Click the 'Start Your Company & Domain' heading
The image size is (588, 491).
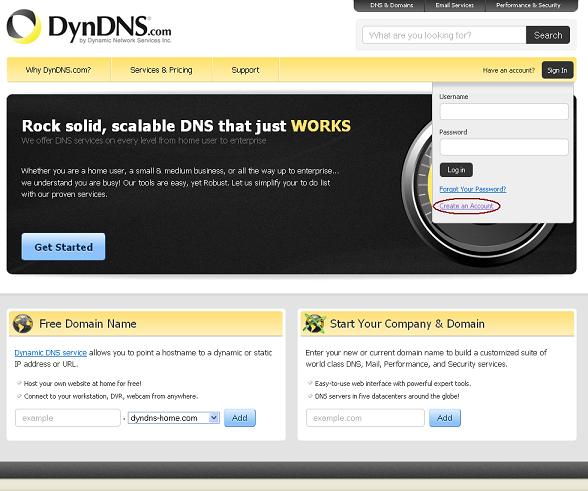click(x=407, y=324)
